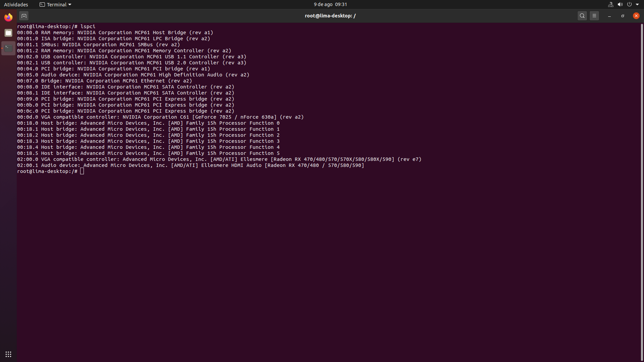Image resolution: width=644 pixels, height=362 pixels.
Task: Click the 00:0c.0 PCI Express bridge line
Action: (x=126, y=111)
